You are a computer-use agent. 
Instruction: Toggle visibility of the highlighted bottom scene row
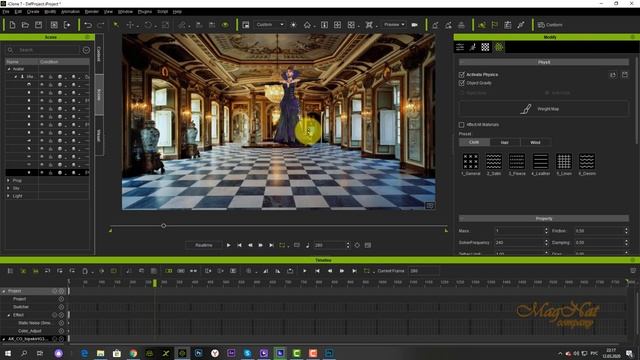point(42,173)
